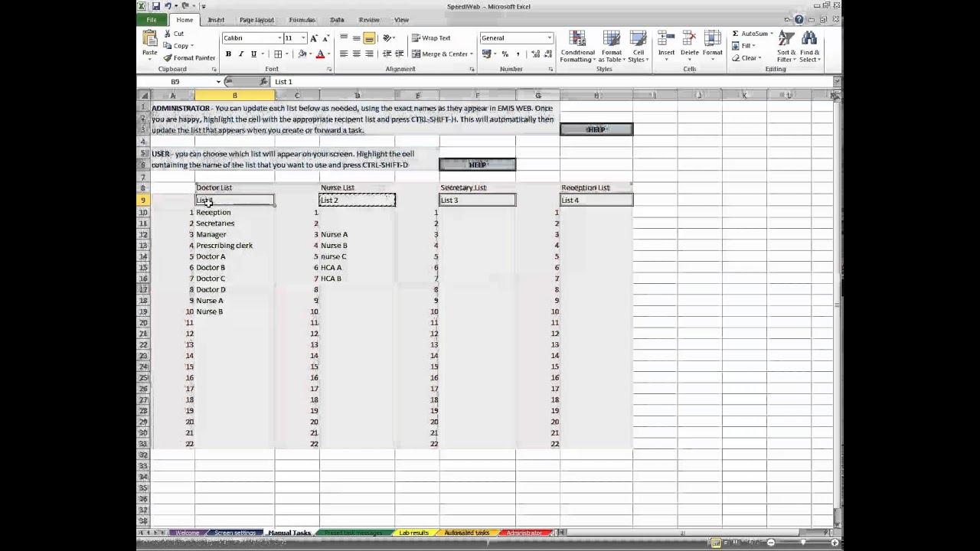Open Find & Select binoculars menu
Viewport: 980px width, 551px height.
coord(810,47)
